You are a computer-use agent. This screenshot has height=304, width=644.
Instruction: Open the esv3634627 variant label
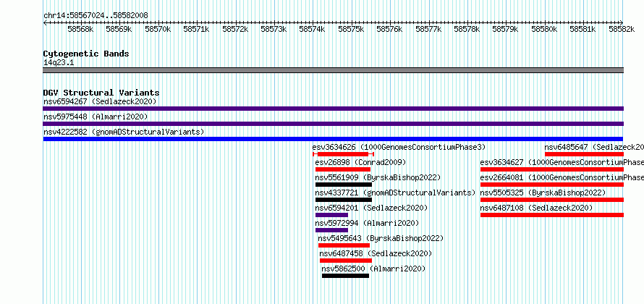(x=562, y=162)
